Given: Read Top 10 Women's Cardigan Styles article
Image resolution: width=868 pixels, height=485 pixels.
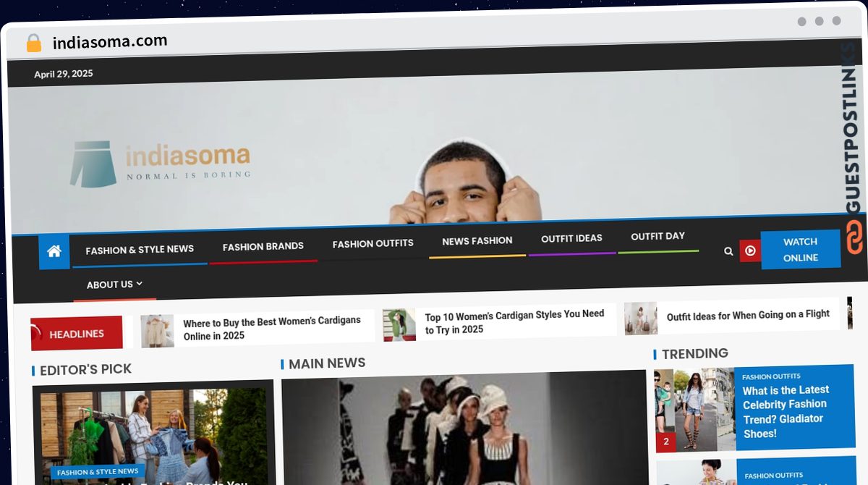Looking at the screenshot, I should [514, 321].
